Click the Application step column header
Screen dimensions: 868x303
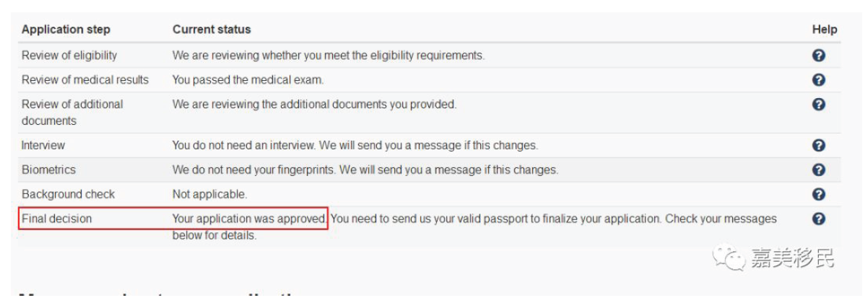click(66, 30)
